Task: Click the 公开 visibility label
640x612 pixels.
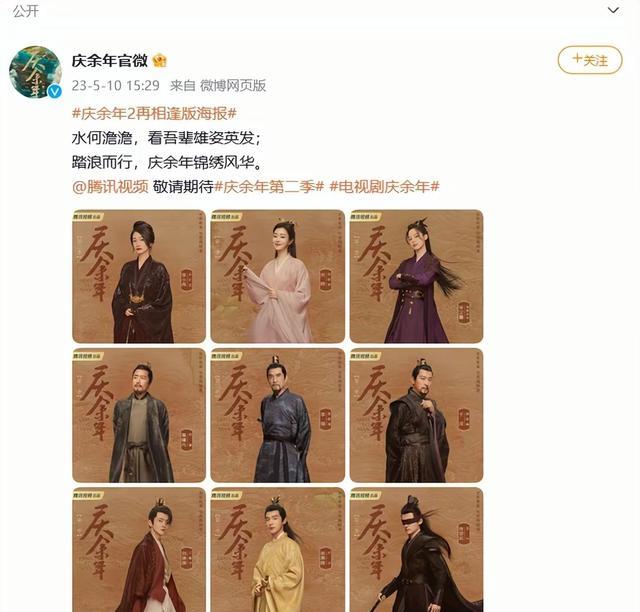Action: [25, 11]
